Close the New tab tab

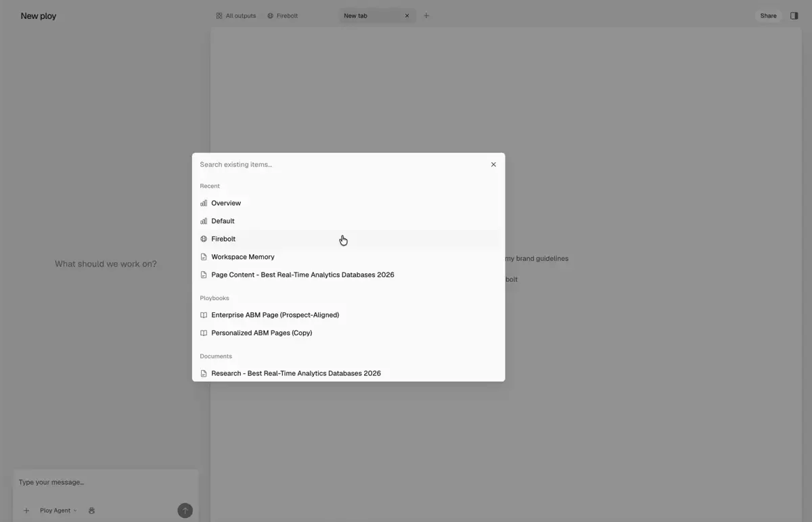(407, 16)
